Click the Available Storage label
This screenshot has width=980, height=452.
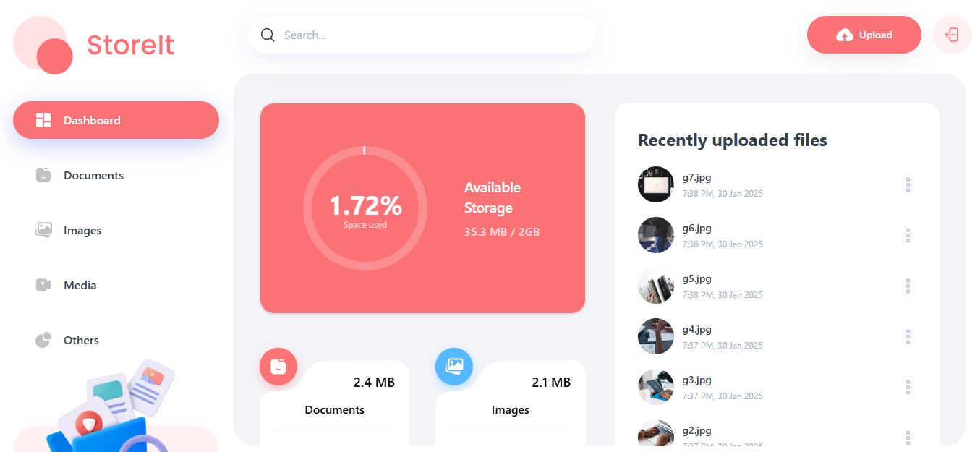coord(493,197)
